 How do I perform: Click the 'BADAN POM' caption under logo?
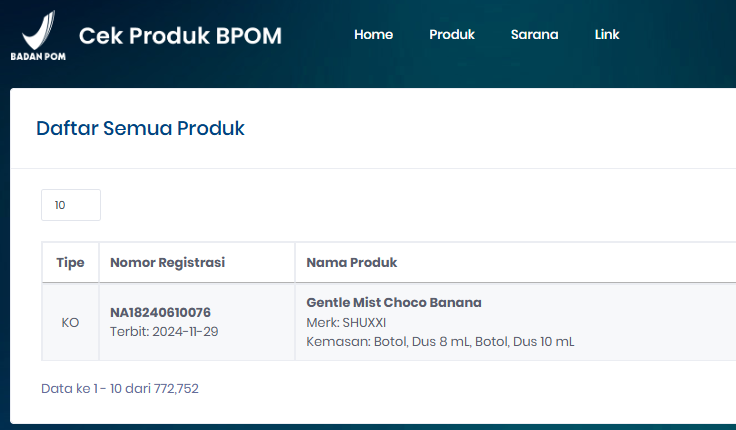pos(38,56)
